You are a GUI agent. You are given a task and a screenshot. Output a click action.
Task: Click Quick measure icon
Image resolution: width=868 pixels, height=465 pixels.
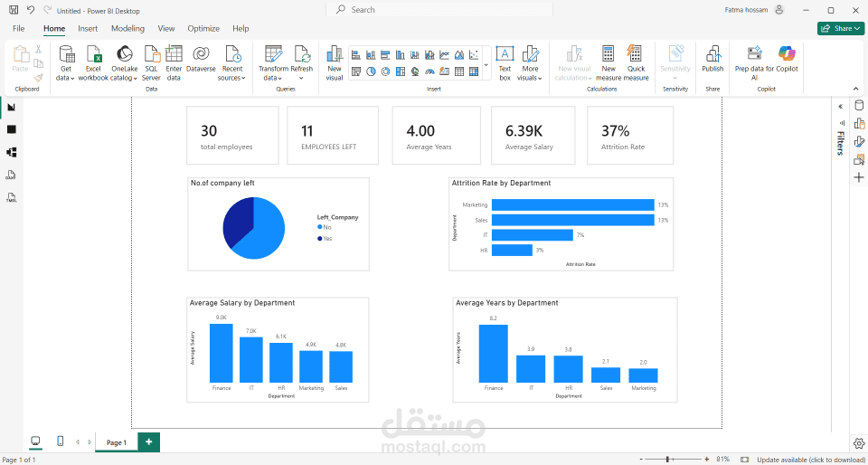(636, 54)
